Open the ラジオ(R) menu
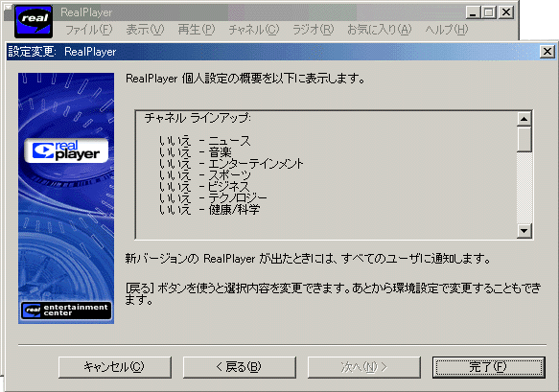This screenshot has height=392, width=559. coord(313,30)
